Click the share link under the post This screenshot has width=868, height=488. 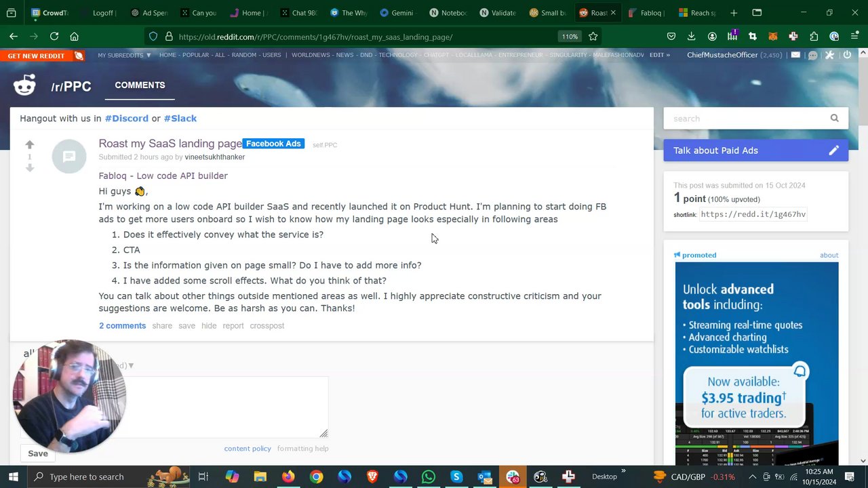[162, 325]
